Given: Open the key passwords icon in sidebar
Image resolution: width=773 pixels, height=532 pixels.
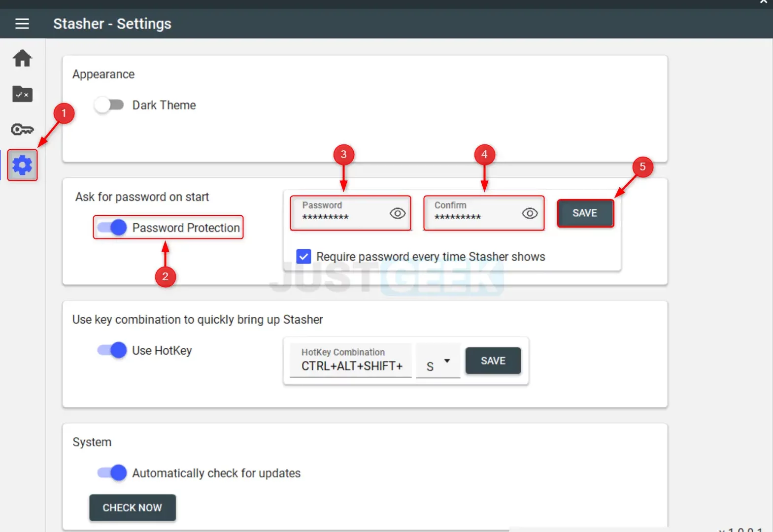Looking at the screenshot, I should 22,130.
